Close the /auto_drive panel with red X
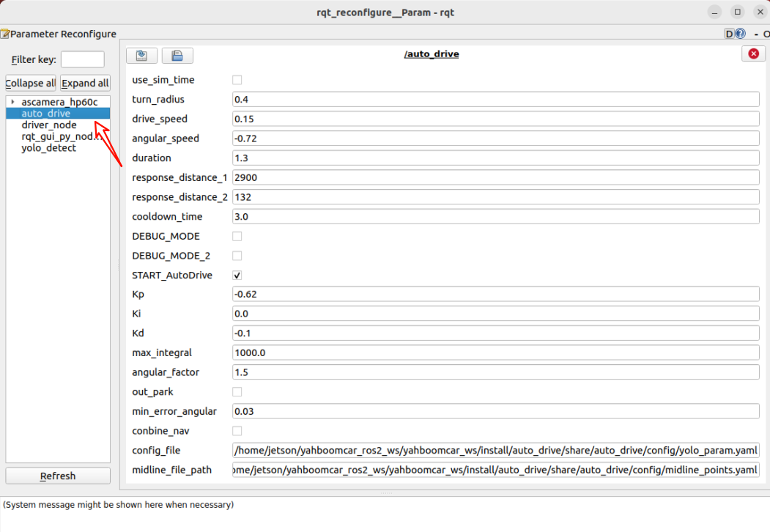770x532 pixels. [x=753, y=54]
